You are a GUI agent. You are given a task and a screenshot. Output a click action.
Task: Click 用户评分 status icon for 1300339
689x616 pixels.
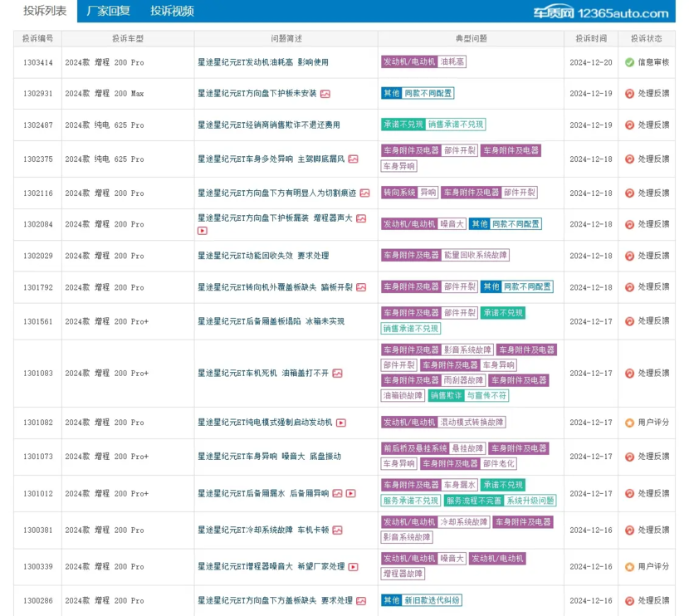629,567
